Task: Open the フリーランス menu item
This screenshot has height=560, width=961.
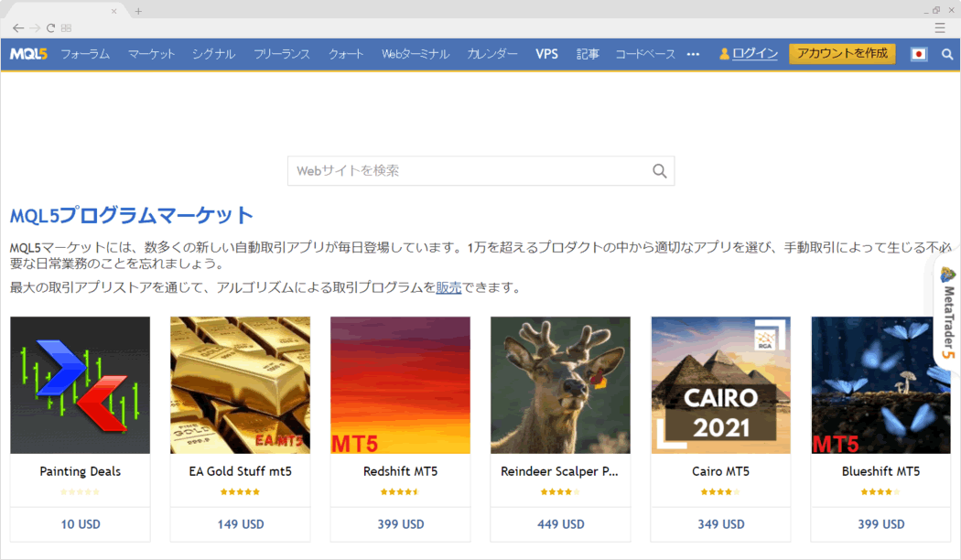Action: pos(282,54)
